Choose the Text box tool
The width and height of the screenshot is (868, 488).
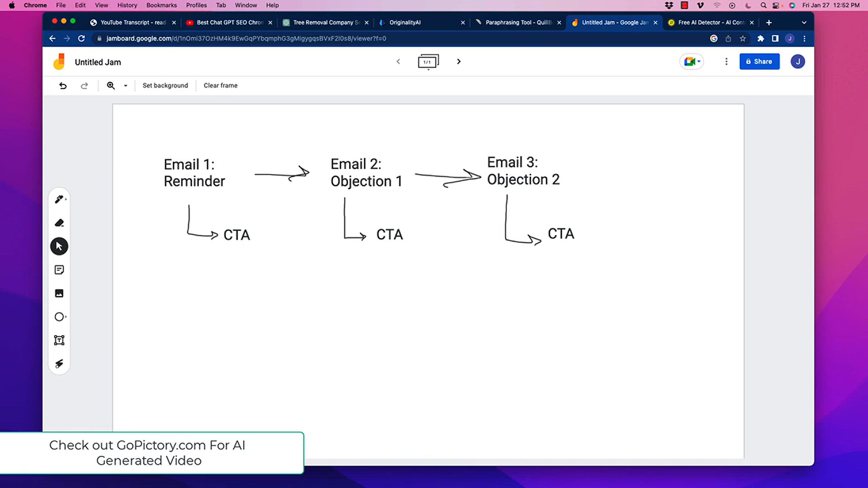point(59,340)
